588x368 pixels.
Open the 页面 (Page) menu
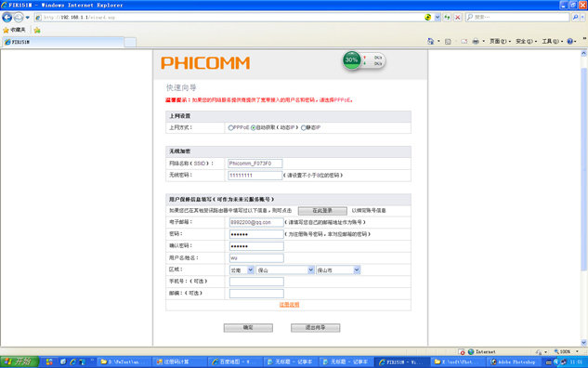pyautogui.click(x=500, y=41)
